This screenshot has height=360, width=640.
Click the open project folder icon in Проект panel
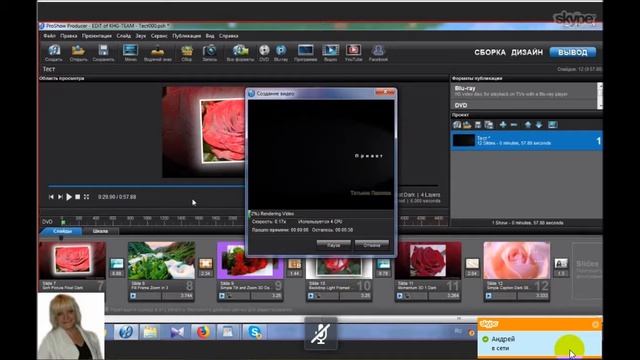pyautogui.click(x=467, y=125)
